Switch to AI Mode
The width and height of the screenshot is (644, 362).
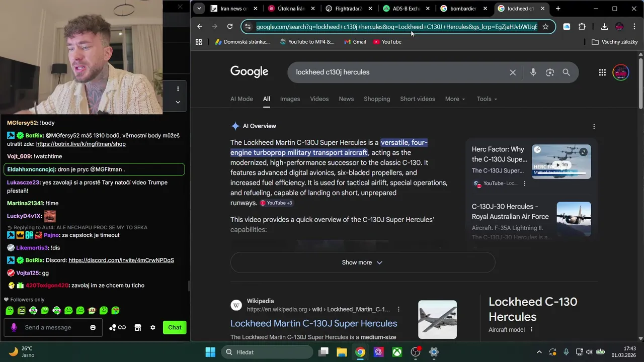click(x=242, y=99)
